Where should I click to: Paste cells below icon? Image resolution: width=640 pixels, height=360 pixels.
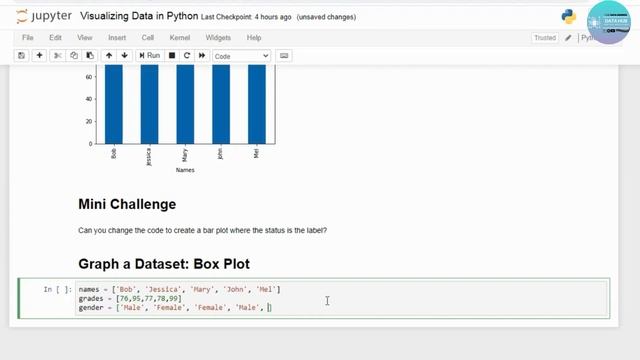(x=90, y=56)
